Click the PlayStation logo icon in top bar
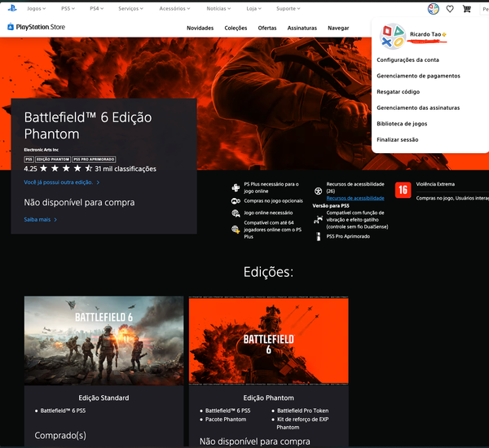489x448 pixels. pos(9,9)
